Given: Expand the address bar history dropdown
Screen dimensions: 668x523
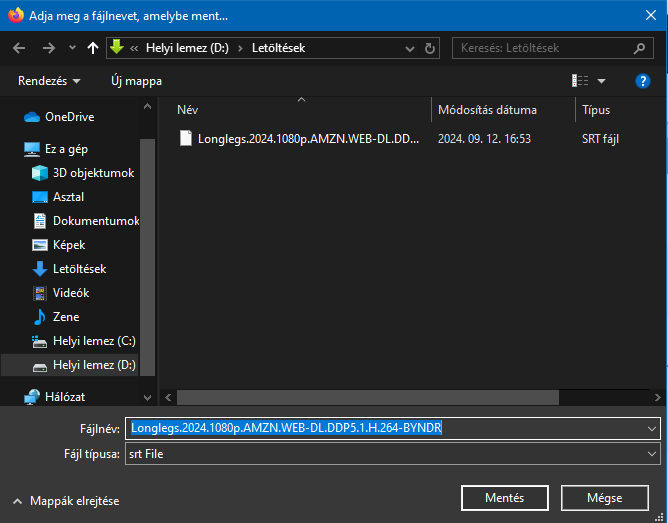Looking at the screenshot, I should pos(410,49).
